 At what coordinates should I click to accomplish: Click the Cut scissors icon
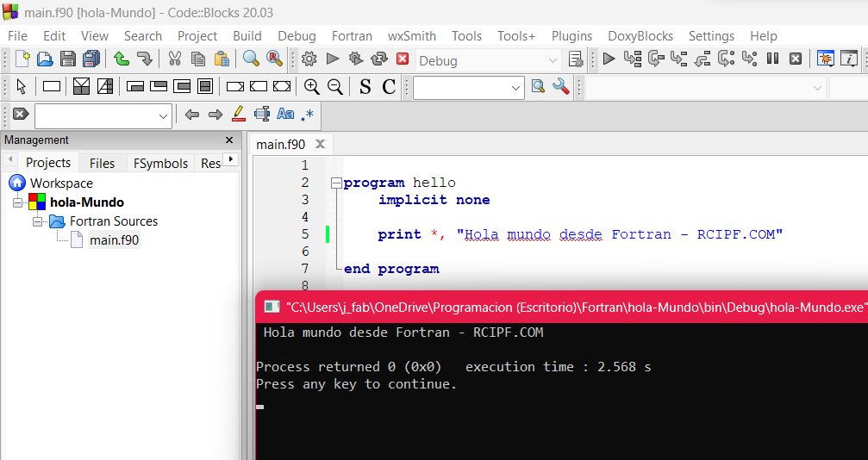pos(174,59)
